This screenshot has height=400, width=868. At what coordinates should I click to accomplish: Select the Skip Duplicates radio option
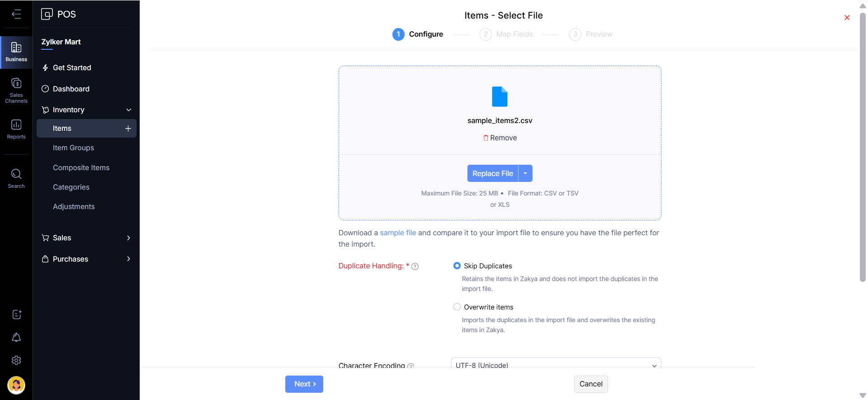pyautogui.click(x=457, y=266)
